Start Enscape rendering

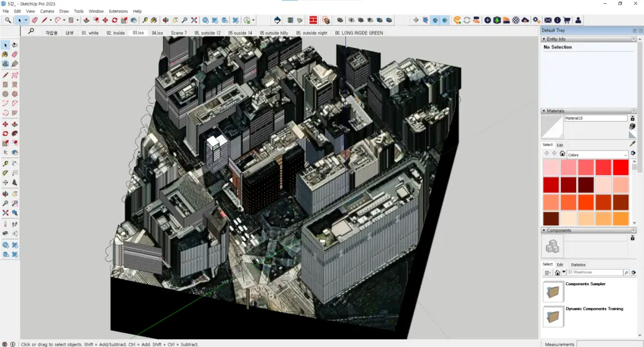pos(457,20)
